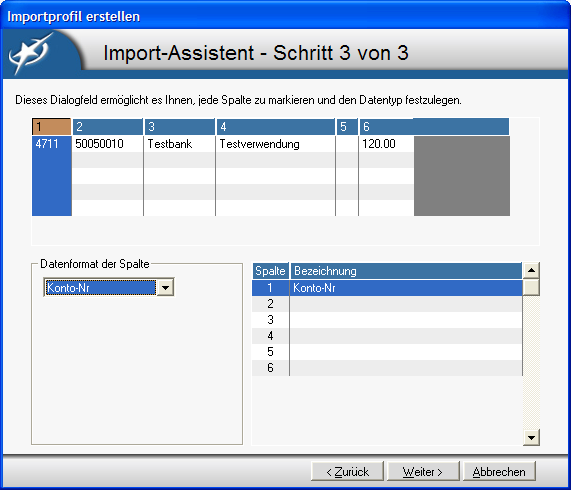Click the Spalte column header
571x490 pixels.
[270, 271]
